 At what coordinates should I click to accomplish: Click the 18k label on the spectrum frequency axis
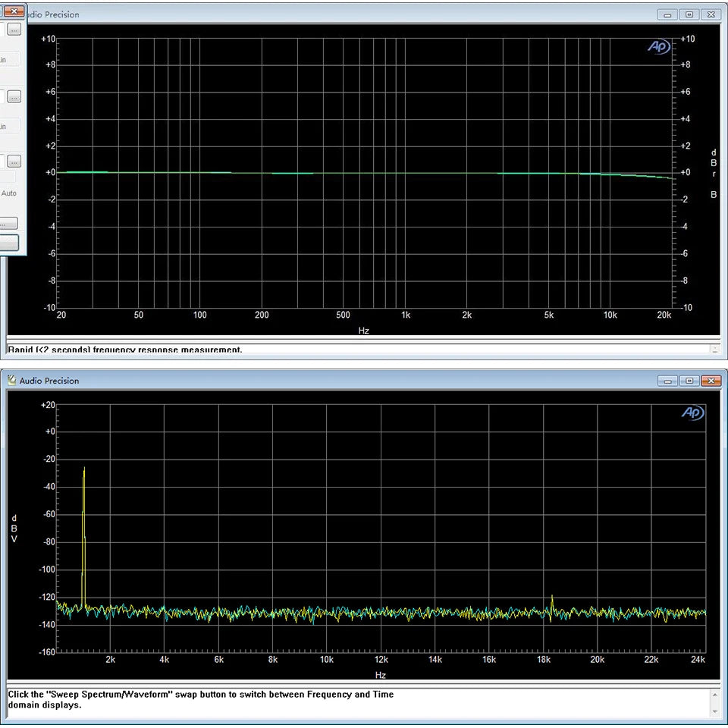point(543,659)
